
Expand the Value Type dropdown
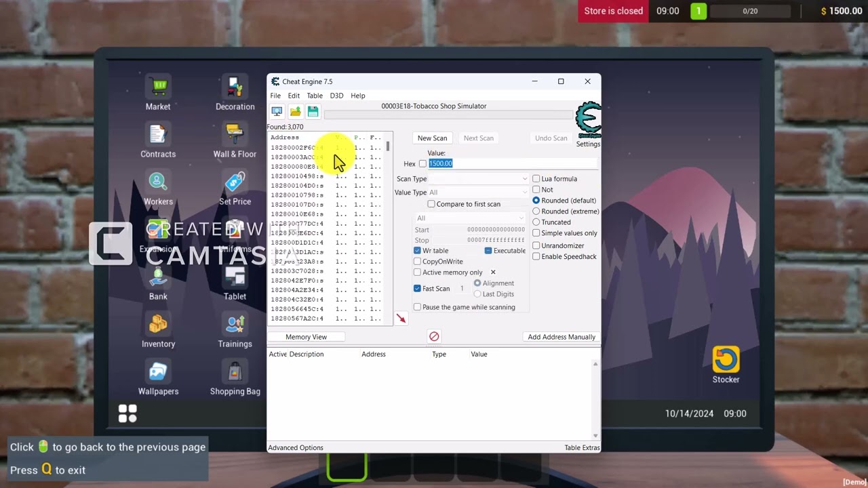[479, 192]
